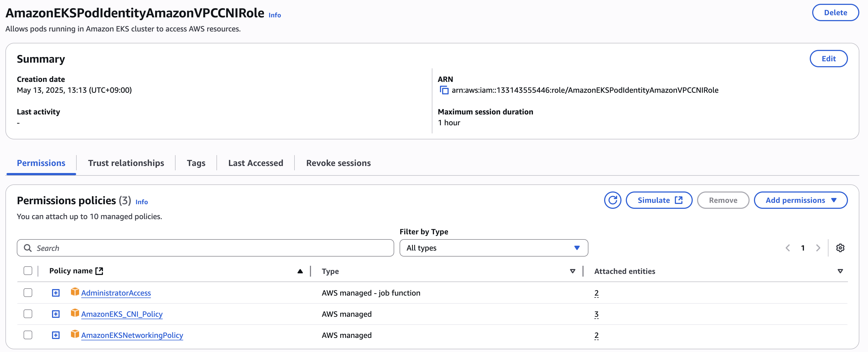Click the current page number 1
This screenshot has height=352, width=868.
coord(803,248)
